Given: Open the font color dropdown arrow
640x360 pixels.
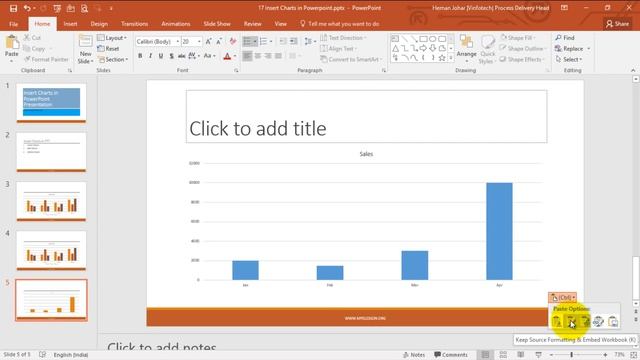Looking at the screenshot, I should coord(235,56).
